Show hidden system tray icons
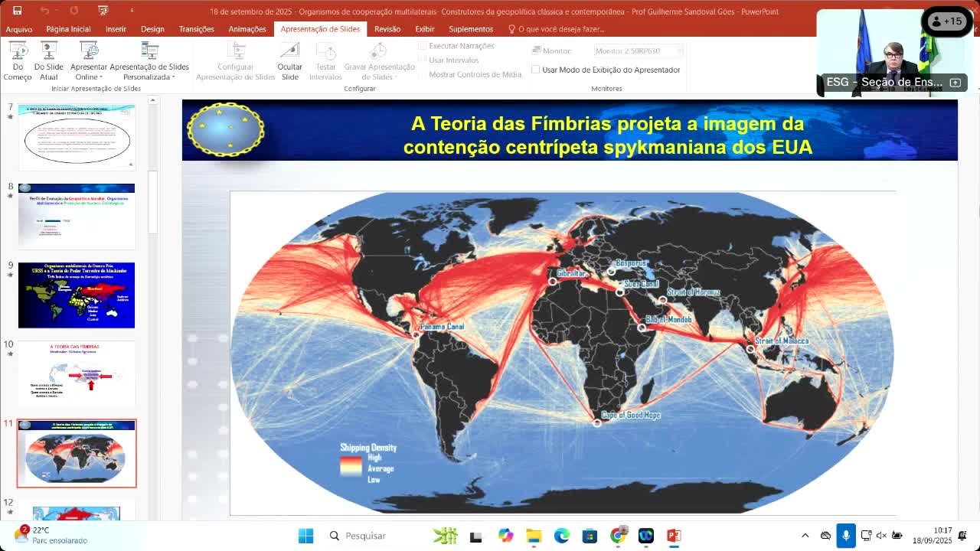The width and height of the screenshot is (980, 551). (805, 536)
